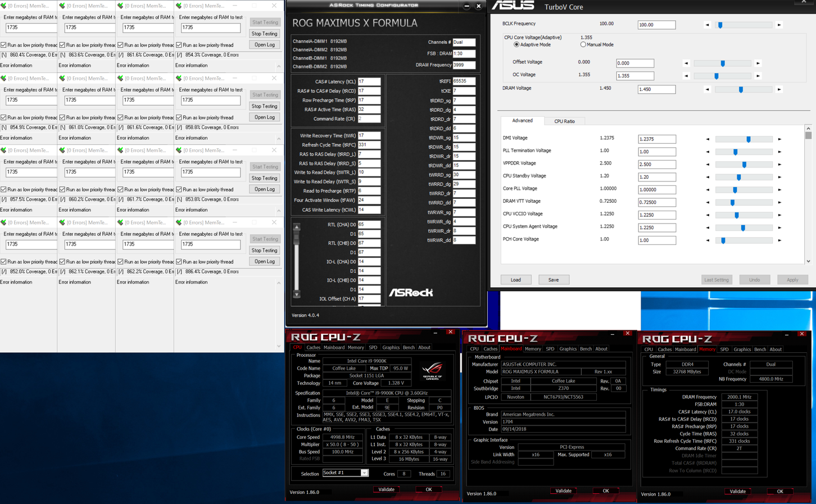816x504 pixels.
Task: Click the CPU System Agent Voltage slider handle
Action: pyautogui.click(x=743, y=228)
